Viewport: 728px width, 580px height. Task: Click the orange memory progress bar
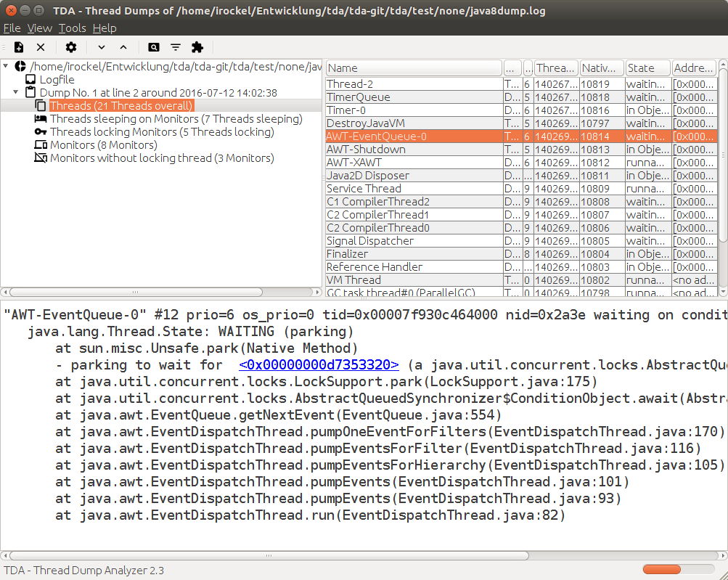click(662, 570)
